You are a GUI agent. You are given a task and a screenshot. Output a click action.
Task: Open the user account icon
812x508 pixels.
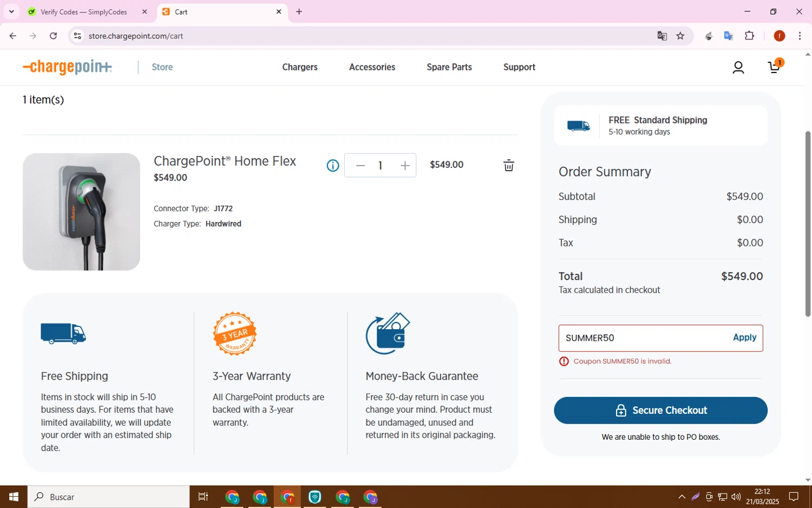tap(738, 67)
